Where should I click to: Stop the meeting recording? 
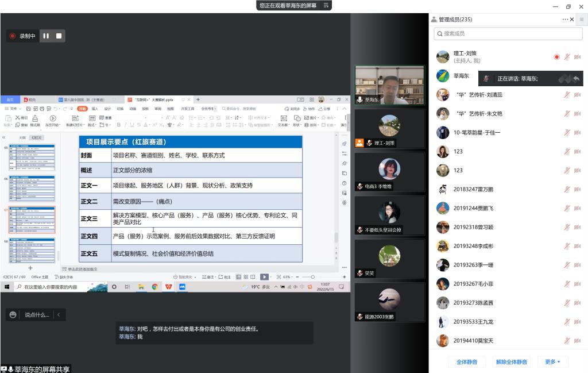[59, 36]
